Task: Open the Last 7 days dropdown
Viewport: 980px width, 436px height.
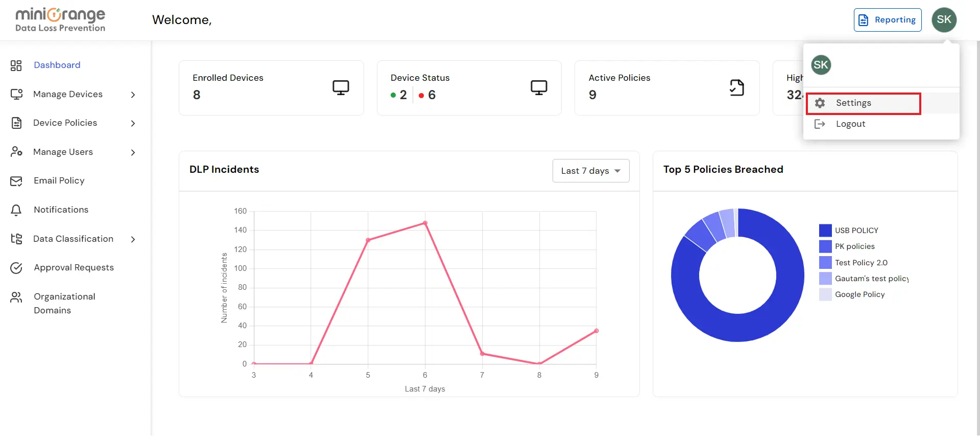Action: tap(591, 171)
